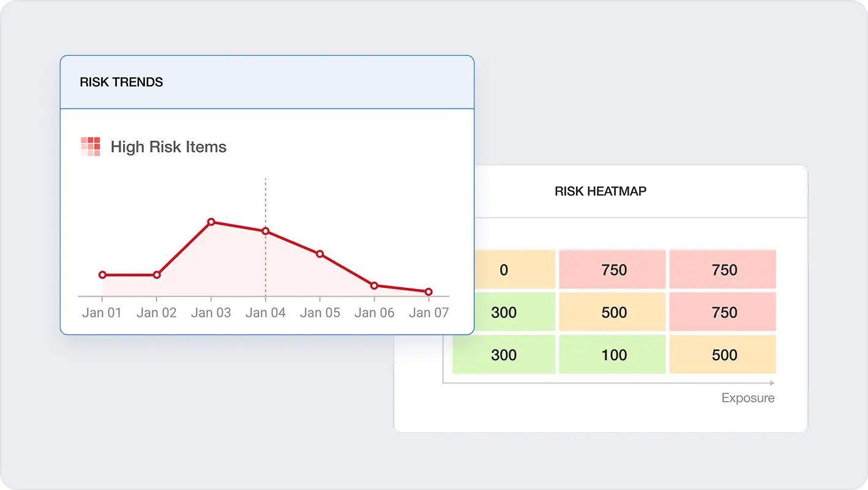
Task: Click the Jan 05 axis label
Action: pos(320,312)
